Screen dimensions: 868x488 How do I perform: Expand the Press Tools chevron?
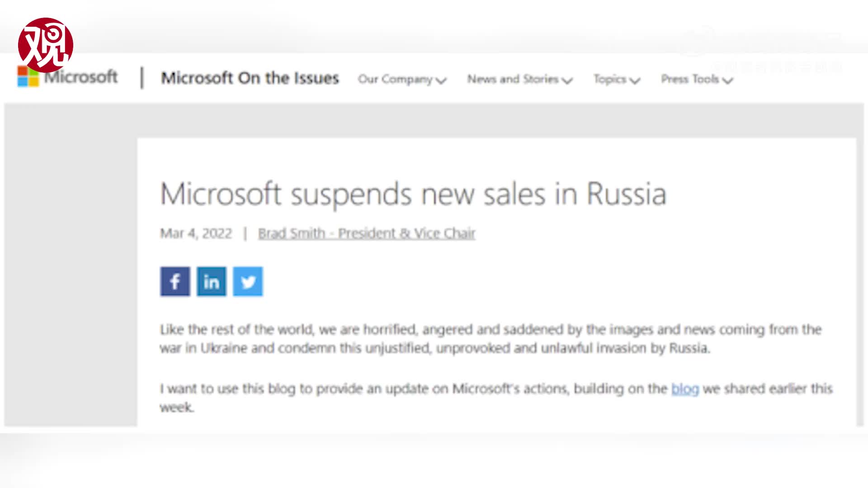[x=727, y=80]
